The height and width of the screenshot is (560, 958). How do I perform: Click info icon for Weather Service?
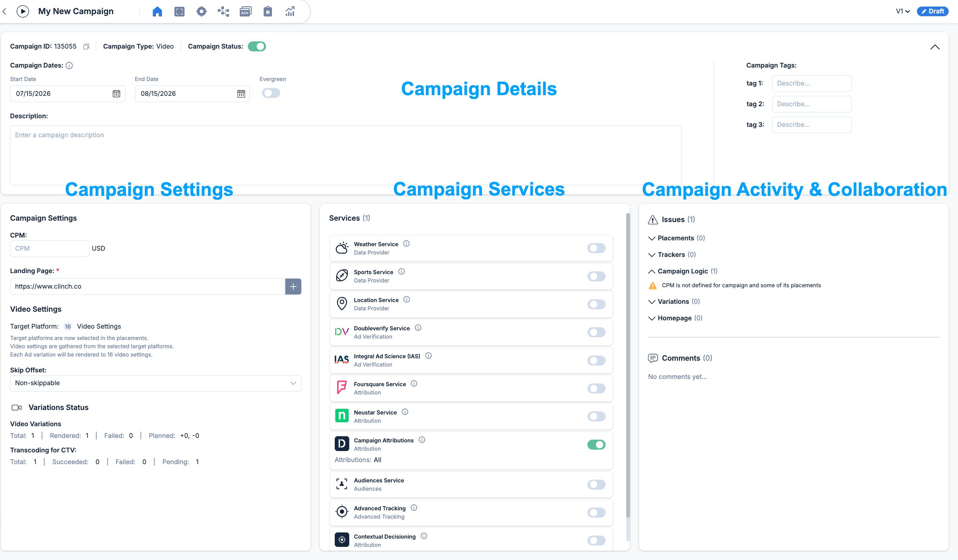(407, 243)
